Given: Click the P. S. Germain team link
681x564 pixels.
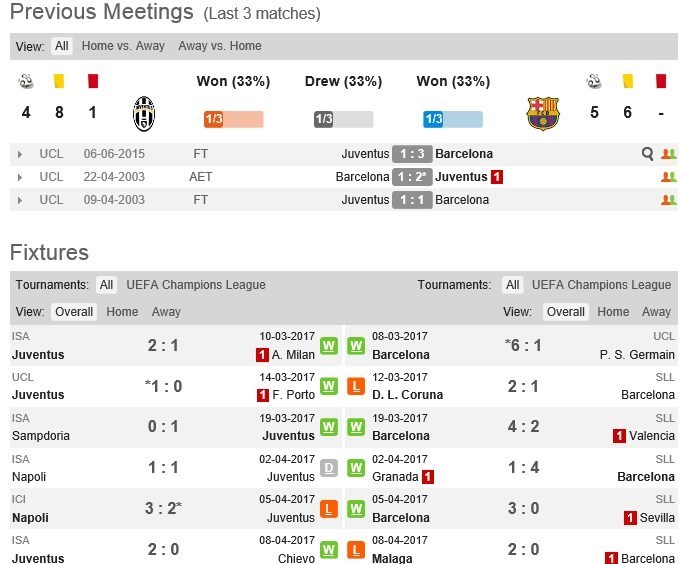Looking at the screenshot, I should [638, 354].
